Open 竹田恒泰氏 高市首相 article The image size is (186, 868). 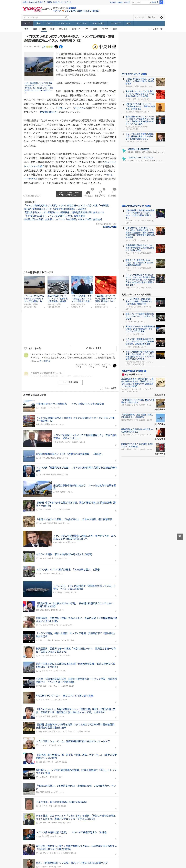click(x=76, y=620)
